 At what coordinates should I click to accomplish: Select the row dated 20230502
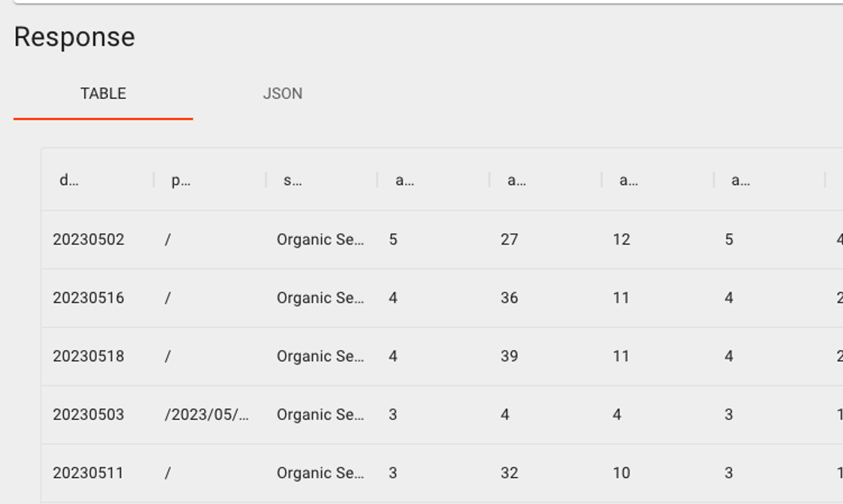click(89, 239)
